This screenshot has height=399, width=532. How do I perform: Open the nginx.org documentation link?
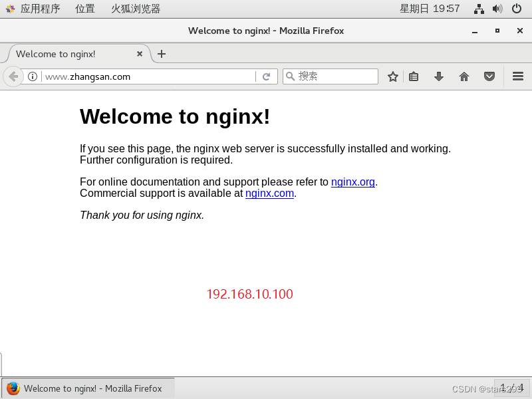point(352,182)
